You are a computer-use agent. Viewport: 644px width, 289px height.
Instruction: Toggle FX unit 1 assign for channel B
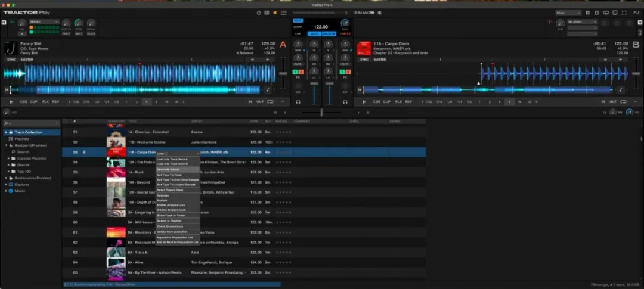342,72
